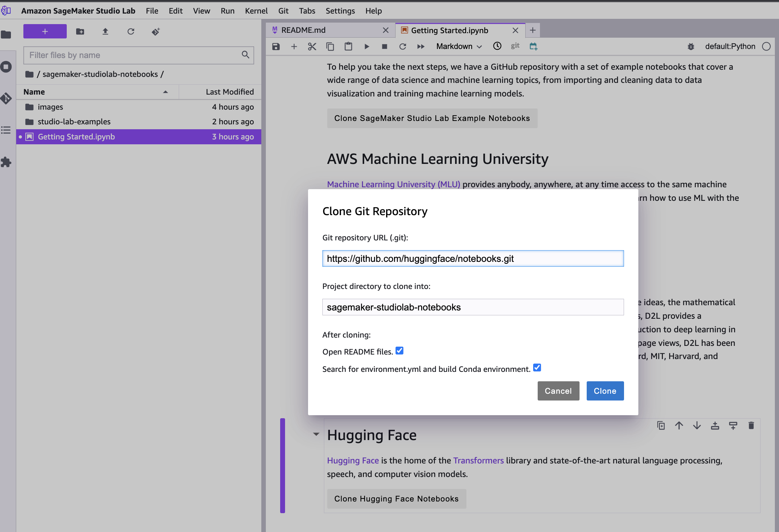Create a new folder in file browser

click(x=80, y=32)
